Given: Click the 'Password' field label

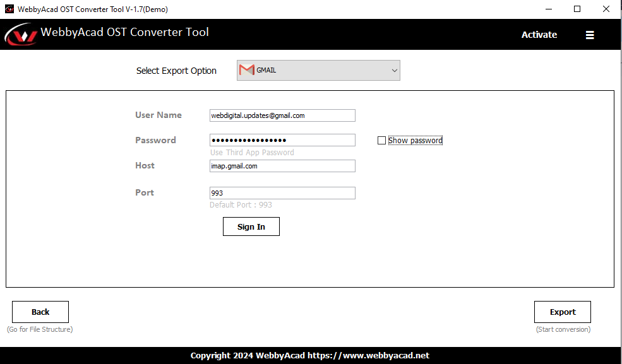Looking at the screenshot, I should coord(155,140).
